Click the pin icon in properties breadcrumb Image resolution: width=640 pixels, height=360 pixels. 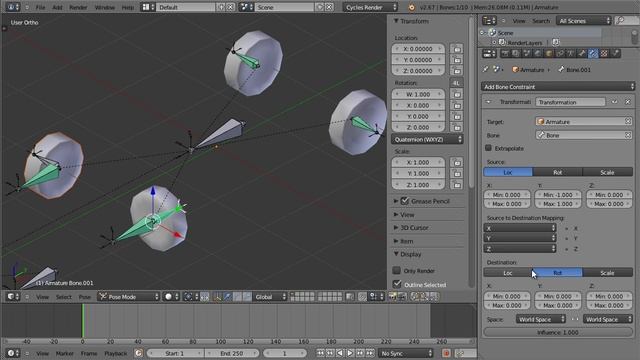click(x=486, y=70)
